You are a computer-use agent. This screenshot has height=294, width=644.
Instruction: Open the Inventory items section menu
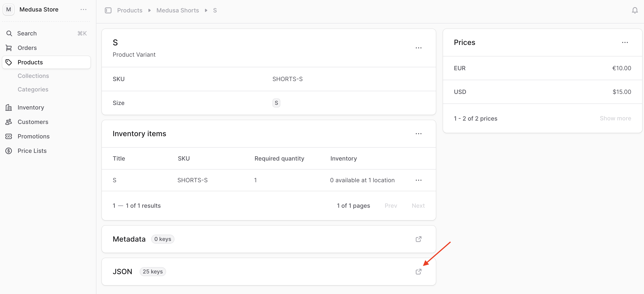(x=418, y=133)
